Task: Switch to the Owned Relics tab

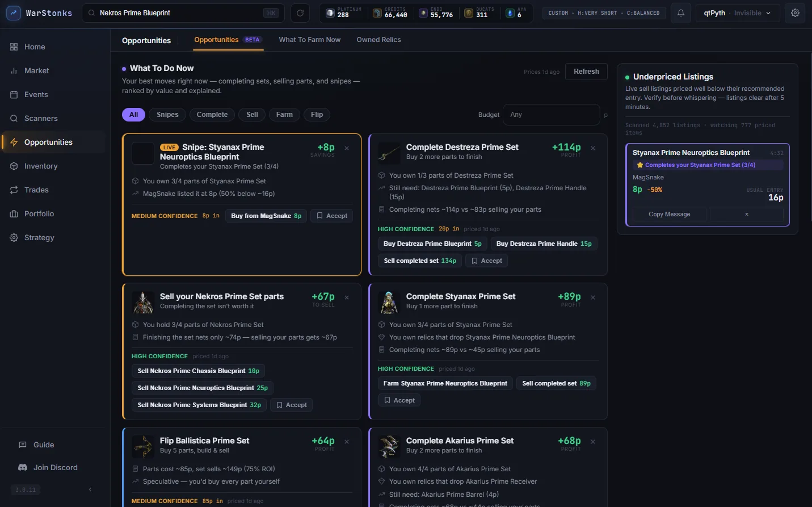Action: [378, 40]
